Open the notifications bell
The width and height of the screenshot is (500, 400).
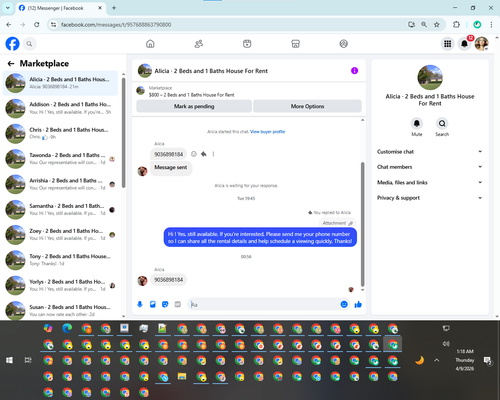pyautogui.click(x=464, y=44)
